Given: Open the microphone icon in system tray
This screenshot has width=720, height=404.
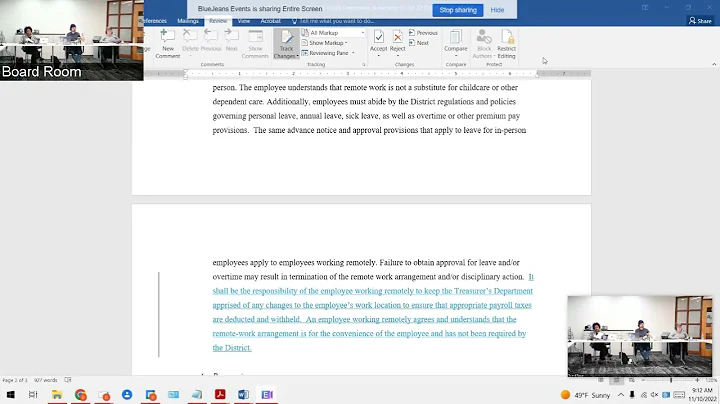Looking at the screenshot, I should point(632,395).
